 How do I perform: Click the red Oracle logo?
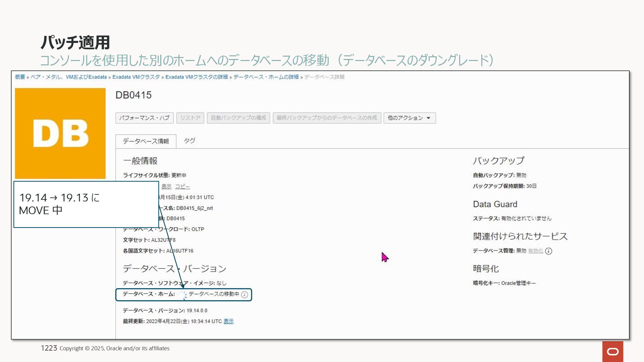[612, 351]
